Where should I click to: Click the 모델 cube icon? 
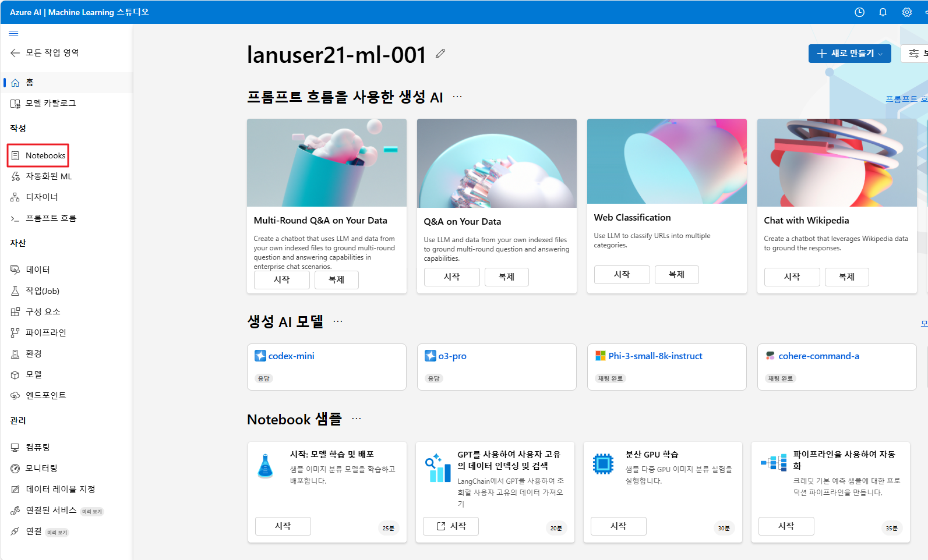(15, 374)
